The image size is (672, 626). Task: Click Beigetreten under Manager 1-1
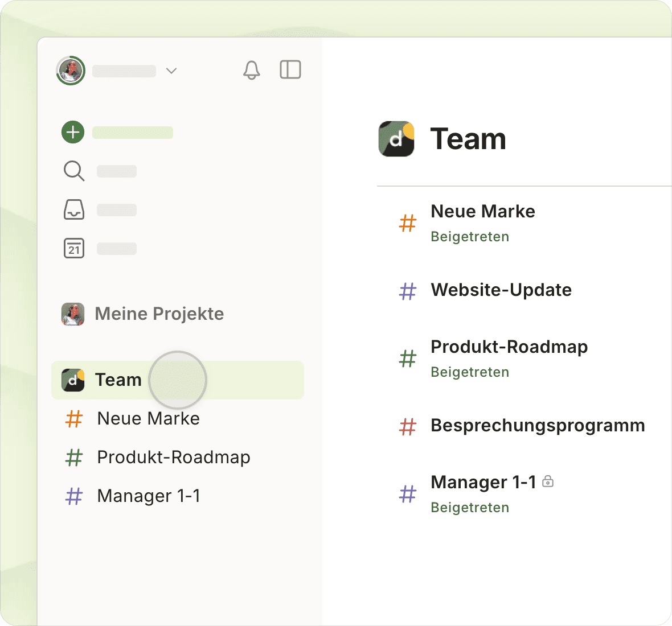coord(470,508)
